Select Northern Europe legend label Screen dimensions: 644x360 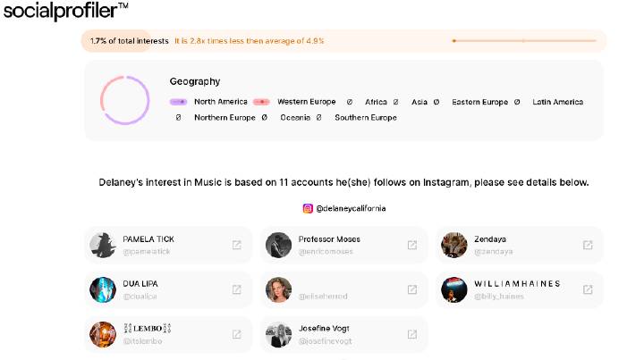click(x=225, y=117)
